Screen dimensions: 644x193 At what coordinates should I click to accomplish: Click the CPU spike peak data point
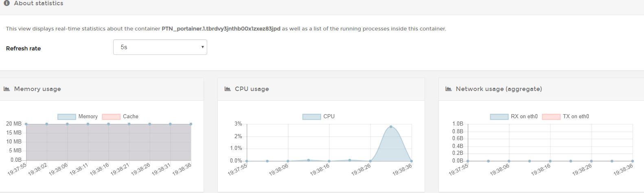pyautogui.click(x=391, y=127)
